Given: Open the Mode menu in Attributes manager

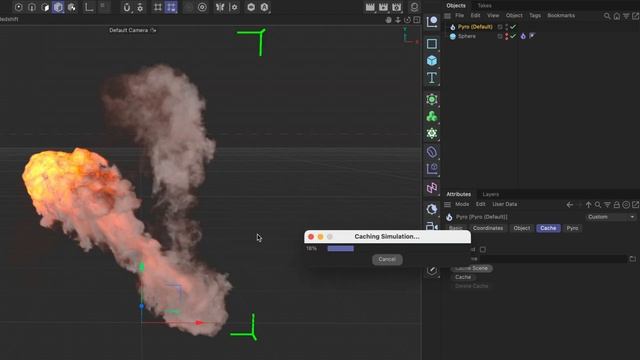Looking at the screenshot, I should tap(462, 204).
